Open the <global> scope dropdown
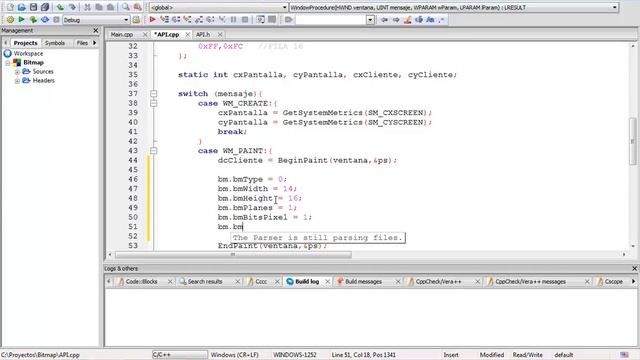Viewport: 640px width, 360px height. (x=284, y=7)
